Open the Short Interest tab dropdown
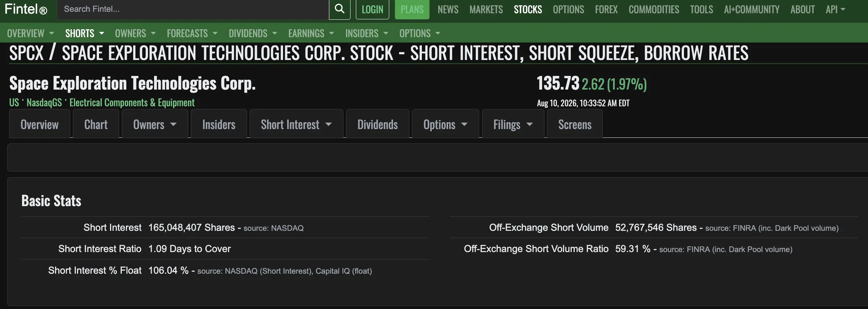The image size is (868, 309). point(296,125)
